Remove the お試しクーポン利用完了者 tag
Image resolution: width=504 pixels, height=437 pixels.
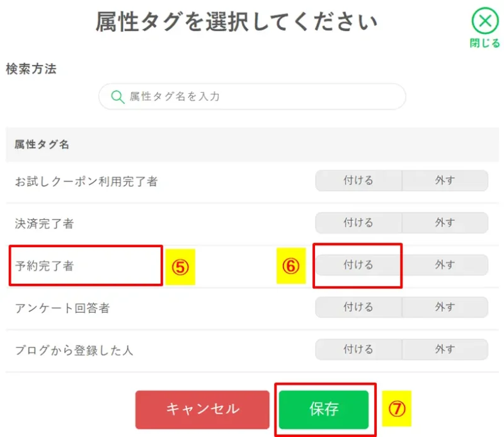point(445,180)
